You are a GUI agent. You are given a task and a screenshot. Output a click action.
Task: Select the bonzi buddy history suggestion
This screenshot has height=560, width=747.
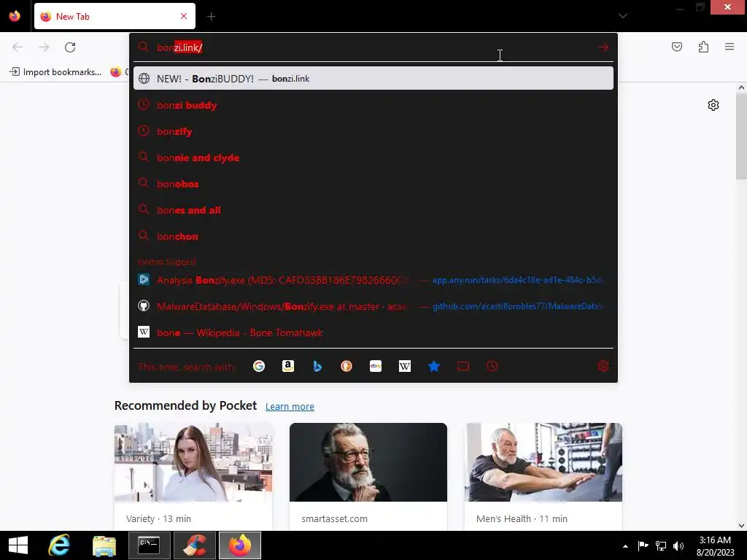pyautogui.click(x=373, y=105)
